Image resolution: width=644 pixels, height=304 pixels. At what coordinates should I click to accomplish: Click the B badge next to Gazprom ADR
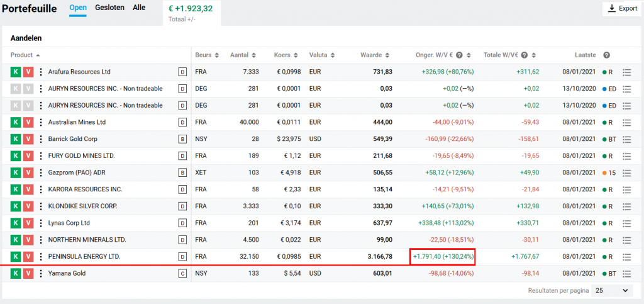[x=182, y=173]
